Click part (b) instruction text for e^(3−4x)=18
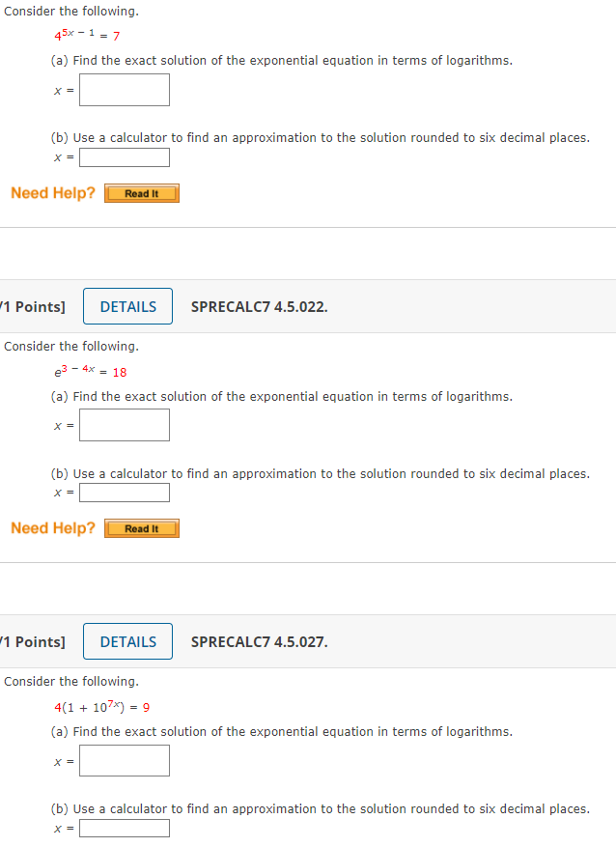The height and width of the screenshot is (847, 616). coord(320,473)
